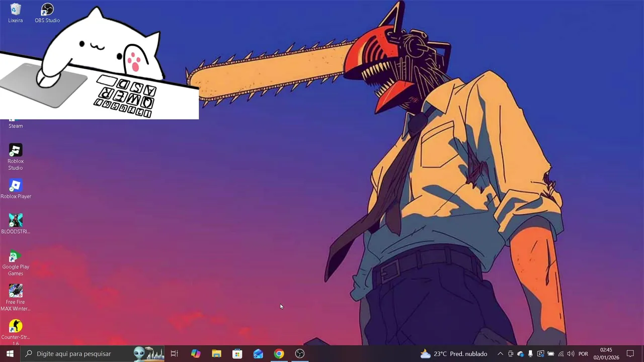Open the clock showing 02:45 02/01/2026
This screenshot has height=362, width=644.
click(606, 354)
